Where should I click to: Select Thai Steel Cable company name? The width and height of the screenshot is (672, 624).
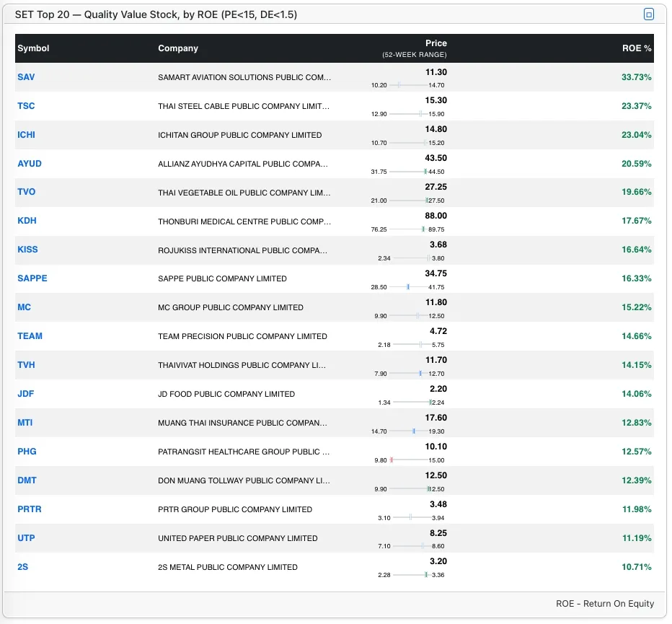[244, 106]
